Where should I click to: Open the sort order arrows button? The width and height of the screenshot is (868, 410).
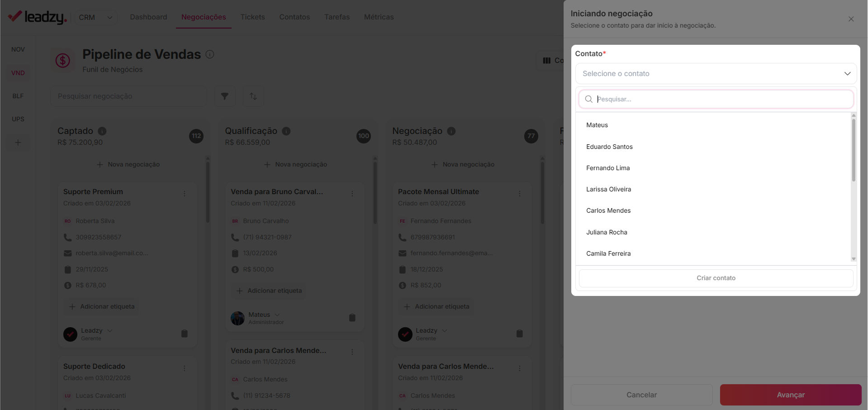[x=253, y=96]
